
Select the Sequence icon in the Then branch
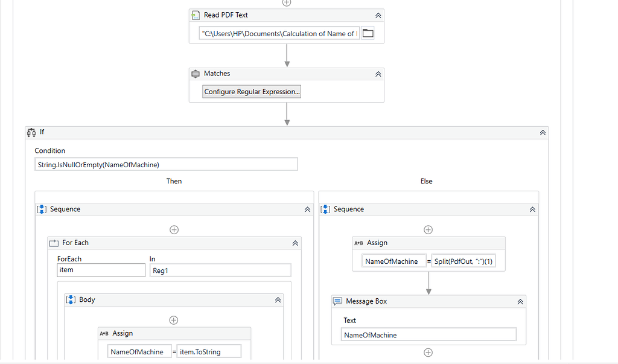click(x=41, y=209)
